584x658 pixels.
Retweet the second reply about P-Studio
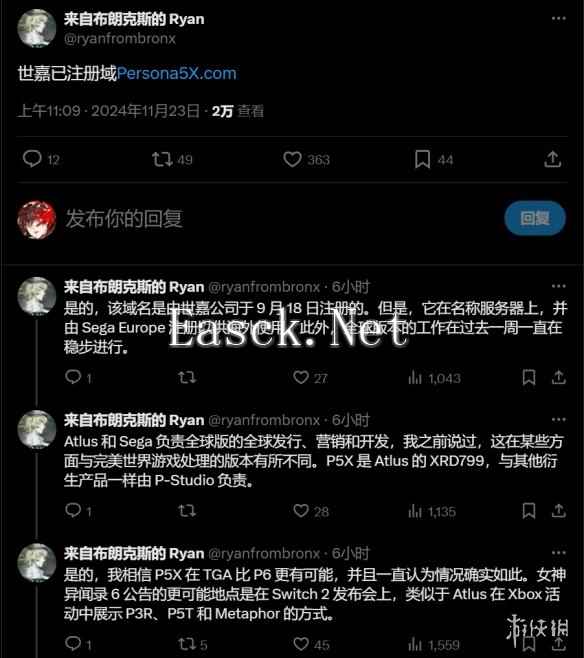187,511
